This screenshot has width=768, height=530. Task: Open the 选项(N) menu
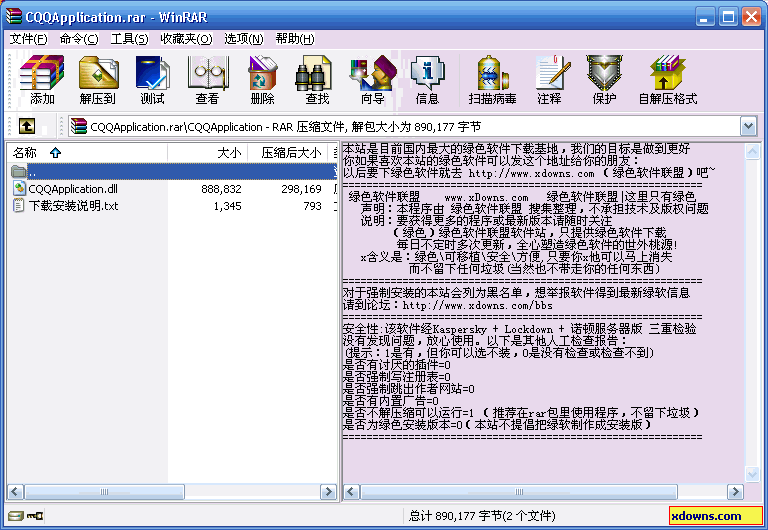[243, 39]
